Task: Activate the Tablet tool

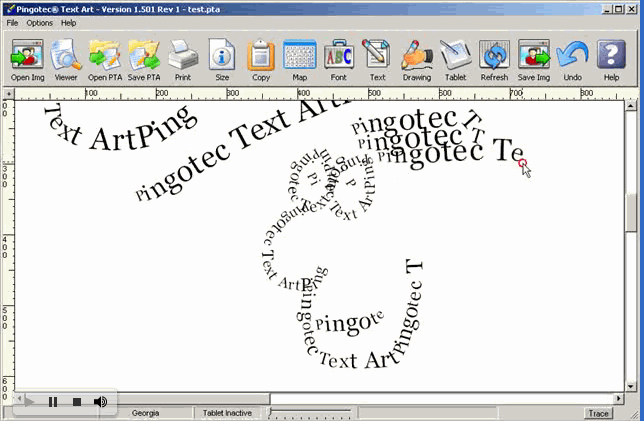Action: [455, 60]
